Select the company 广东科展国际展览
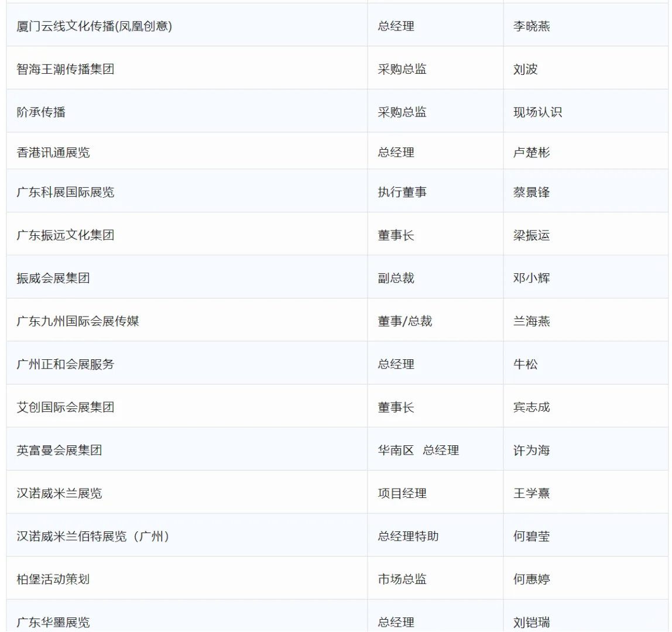This screenshot has height=632, width=672. click(x=66, y=192)
